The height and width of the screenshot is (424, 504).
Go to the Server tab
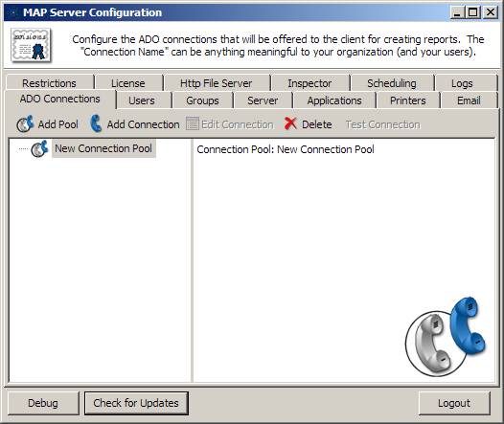pyautogui.click(x=263, y=100)
